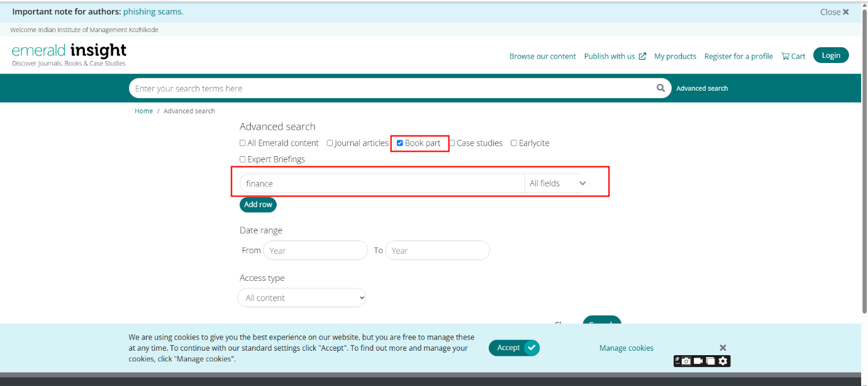Click the magnifying glass search icon
Viewport: 868px width, 386px height.
[660, 88]
